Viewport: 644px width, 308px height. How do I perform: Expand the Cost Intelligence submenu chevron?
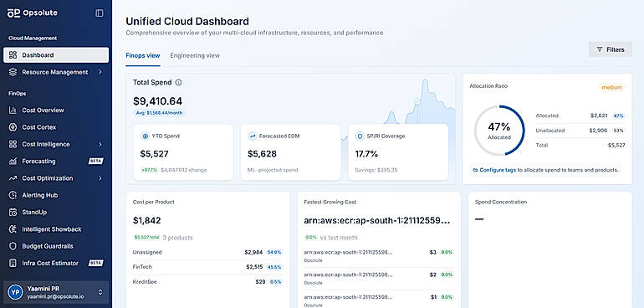(x=100, y=144)
